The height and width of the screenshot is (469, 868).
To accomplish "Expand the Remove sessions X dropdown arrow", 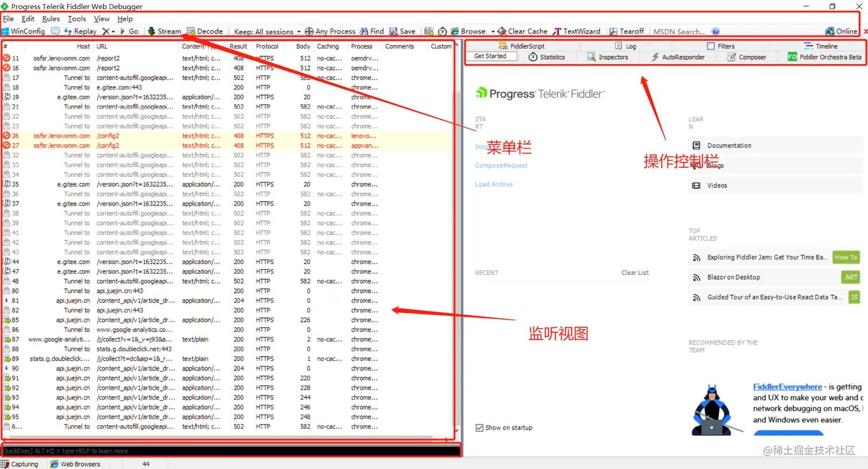I will pyautogui.click(x=113, y=32).
